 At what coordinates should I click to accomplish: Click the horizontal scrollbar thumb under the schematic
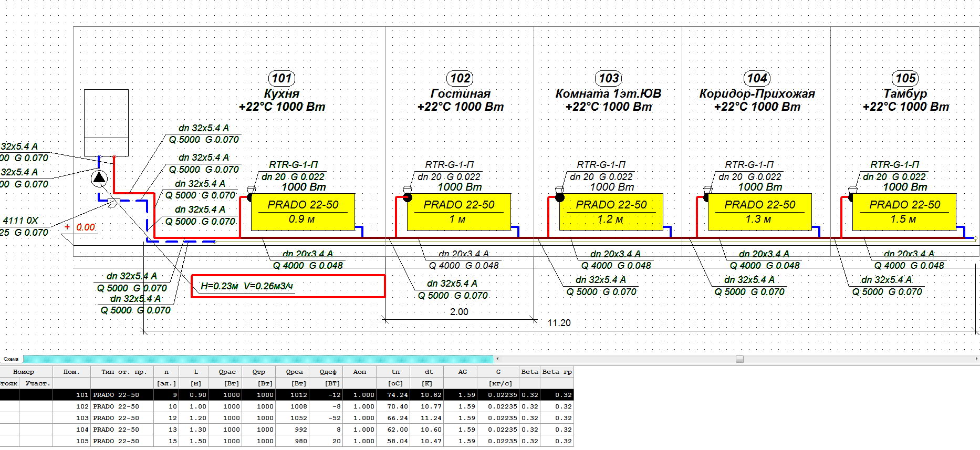click(739, 359)
